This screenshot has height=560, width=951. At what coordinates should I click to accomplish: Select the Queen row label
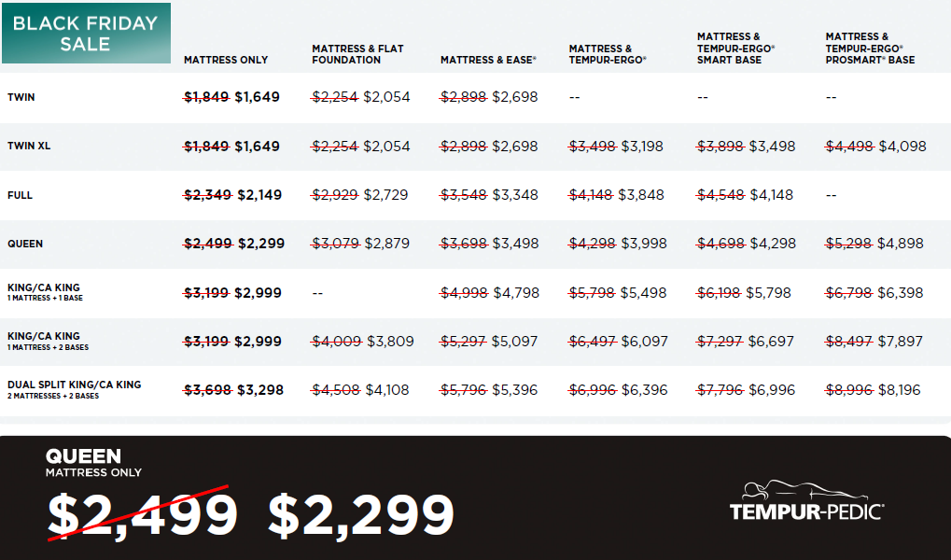pos(24,244)
